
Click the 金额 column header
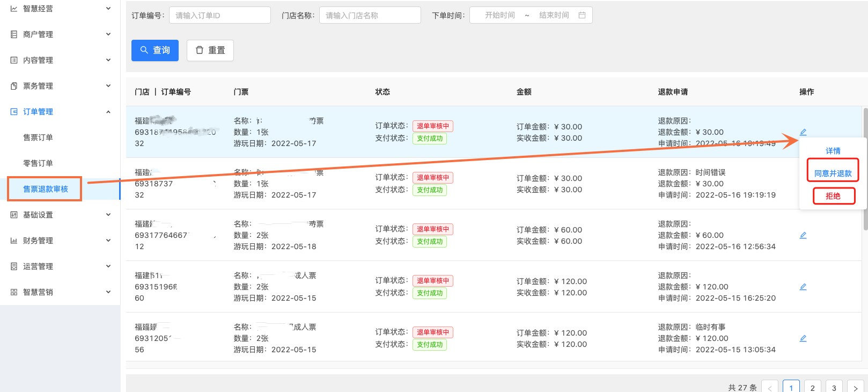[524, 92]
